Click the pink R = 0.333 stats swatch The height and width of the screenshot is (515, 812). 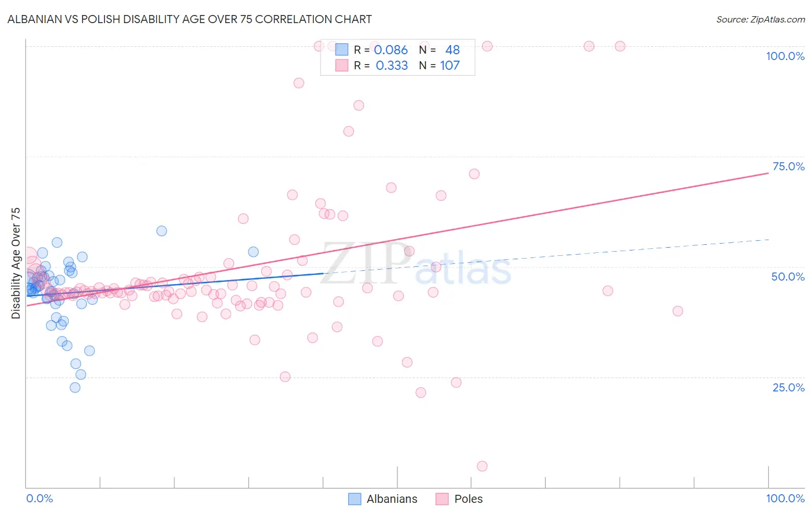(342, 65)
